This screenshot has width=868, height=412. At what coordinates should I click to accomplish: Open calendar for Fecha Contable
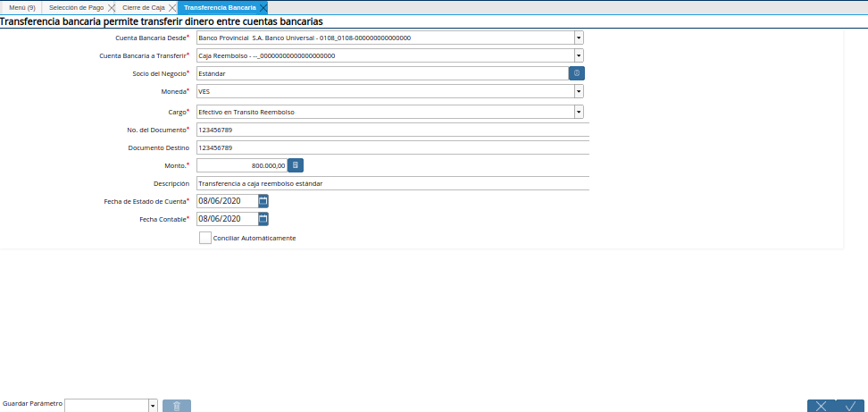pyautogui.click(x=263, y=219)
